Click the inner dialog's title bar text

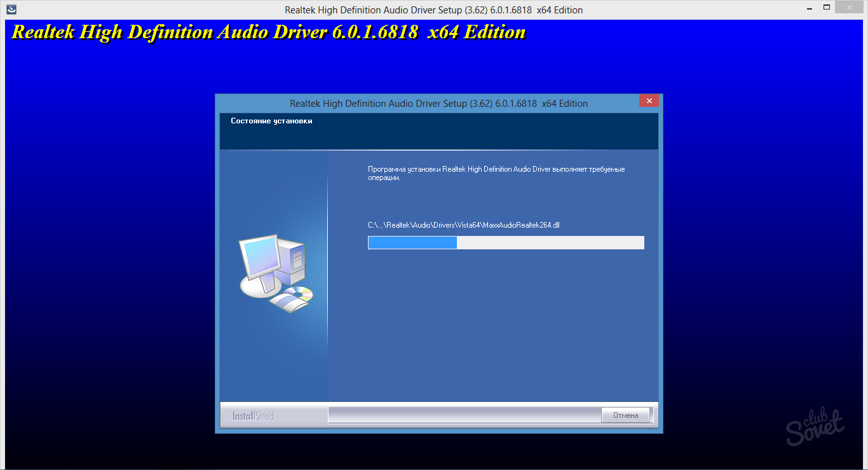(x=438, y=103)
